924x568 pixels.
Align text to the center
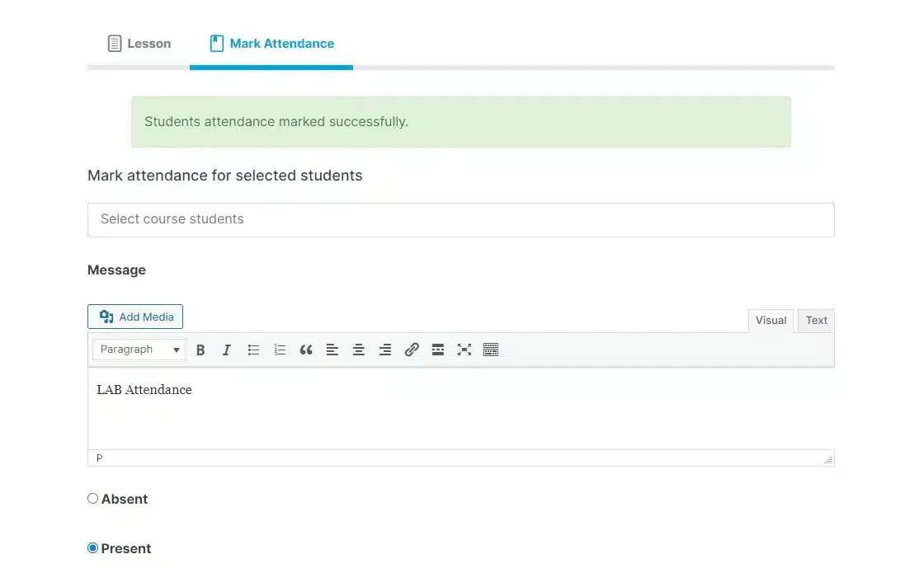pyautogui.click(x=359, y=349)
